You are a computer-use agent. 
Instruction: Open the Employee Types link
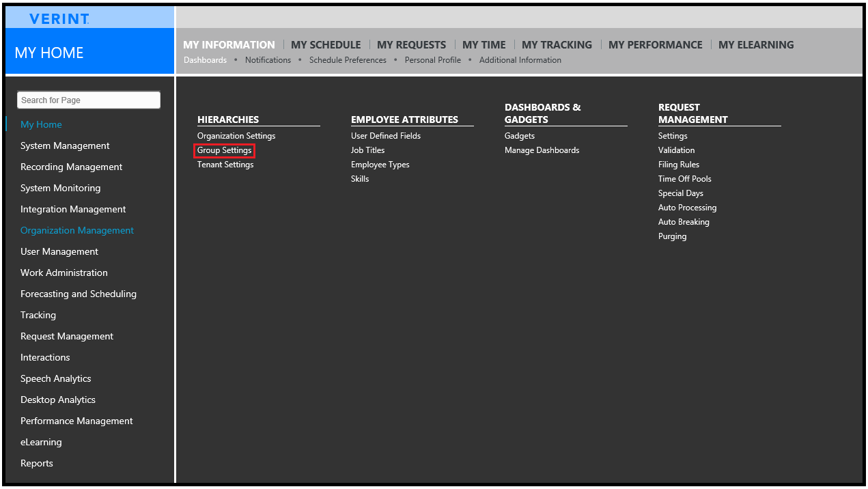coord(380,165)
